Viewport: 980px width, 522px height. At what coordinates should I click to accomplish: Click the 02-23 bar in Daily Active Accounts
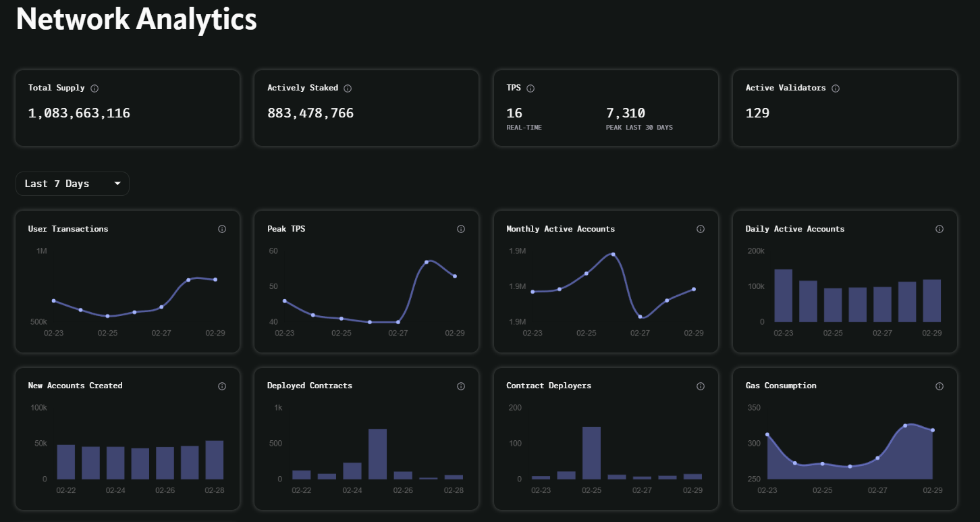pyautogui.click(x=783, y=296)
